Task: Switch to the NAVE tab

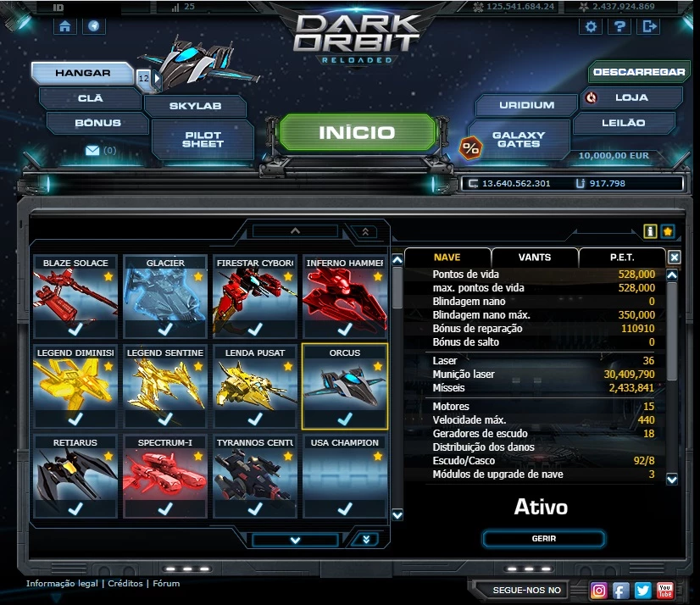Action: (x=447, y=258)
